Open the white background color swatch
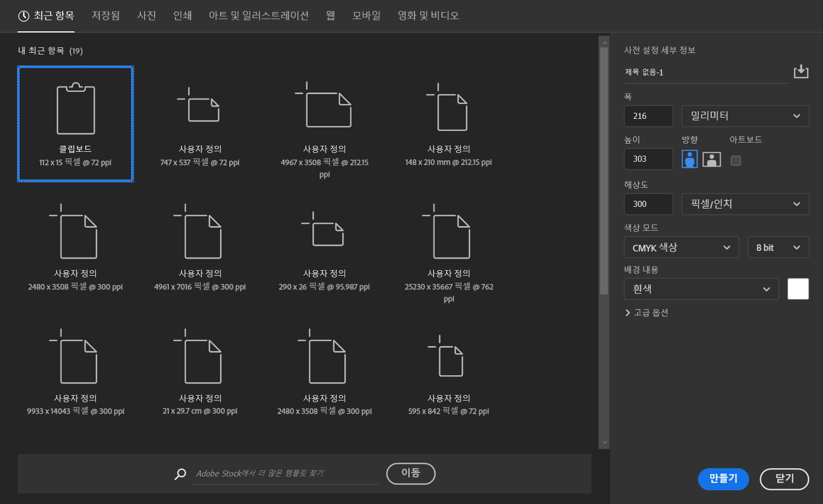 coord(798,289)
